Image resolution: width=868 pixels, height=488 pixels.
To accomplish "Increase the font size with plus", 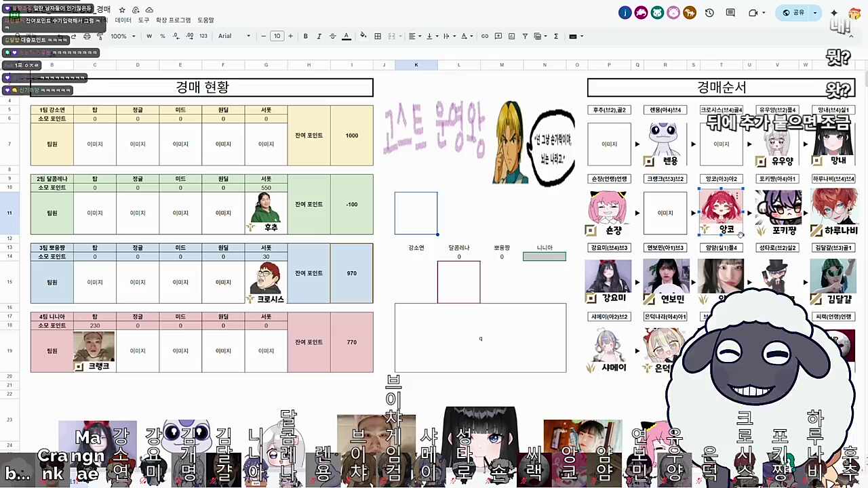I will 290,36.
